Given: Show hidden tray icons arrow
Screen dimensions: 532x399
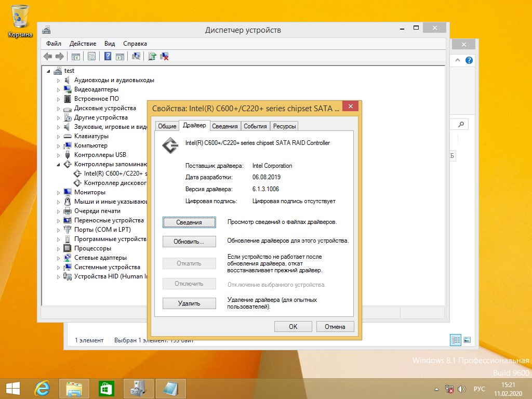Looking at the screenshot, I should click(436, 389).
